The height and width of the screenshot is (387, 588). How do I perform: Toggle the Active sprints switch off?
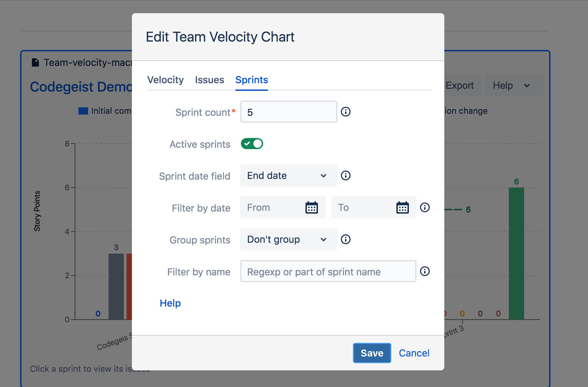pyautogui.click(x=252, y=144)
